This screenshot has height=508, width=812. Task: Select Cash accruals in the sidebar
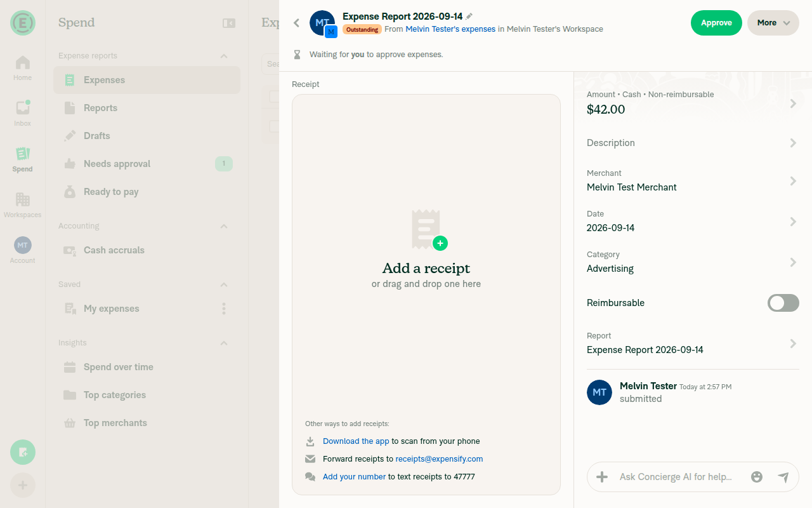pos(147,250)
